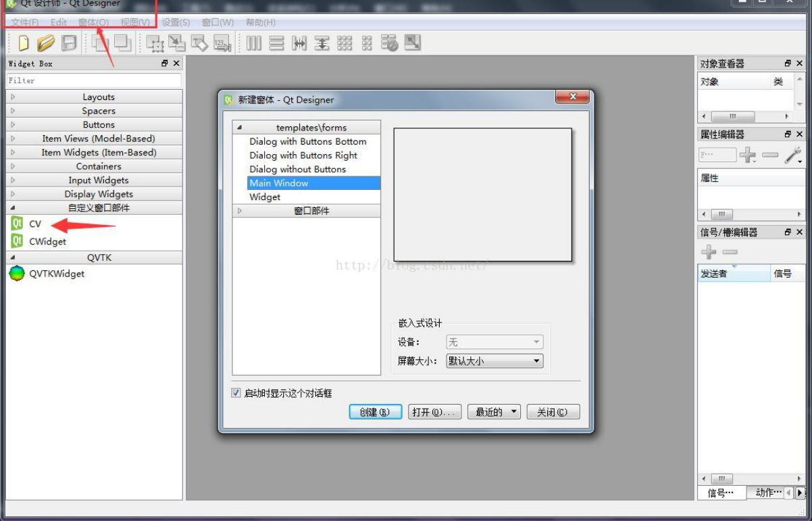Select the Widget template
Image resolution: width=812 pixels, height=521 pixels.
265,197
